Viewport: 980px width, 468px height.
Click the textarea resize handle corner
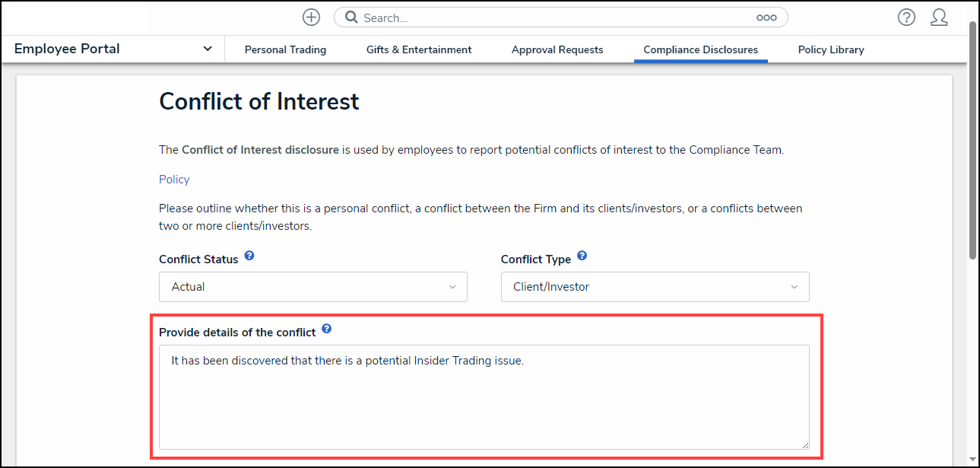[804, 444]
